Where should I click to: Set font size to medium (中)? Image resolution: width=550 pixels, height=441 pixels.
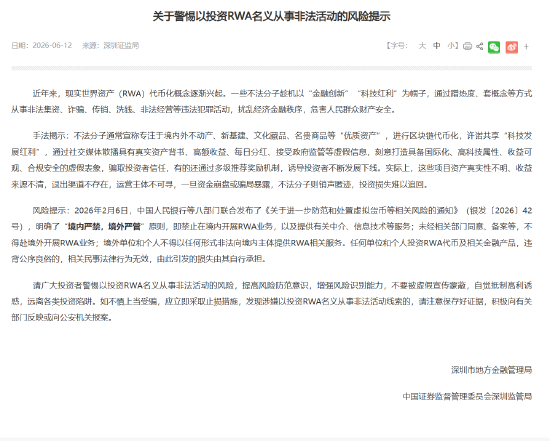tap(437, 46)
